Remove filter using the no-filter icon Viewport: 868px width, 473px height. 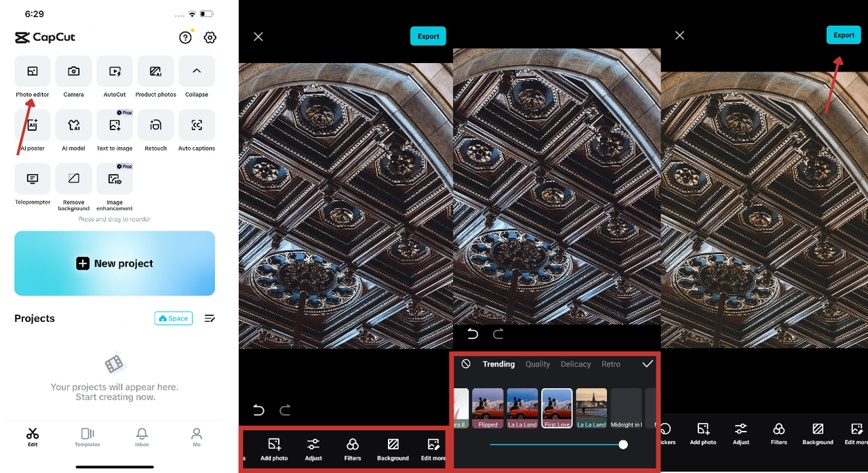(466, 364)
